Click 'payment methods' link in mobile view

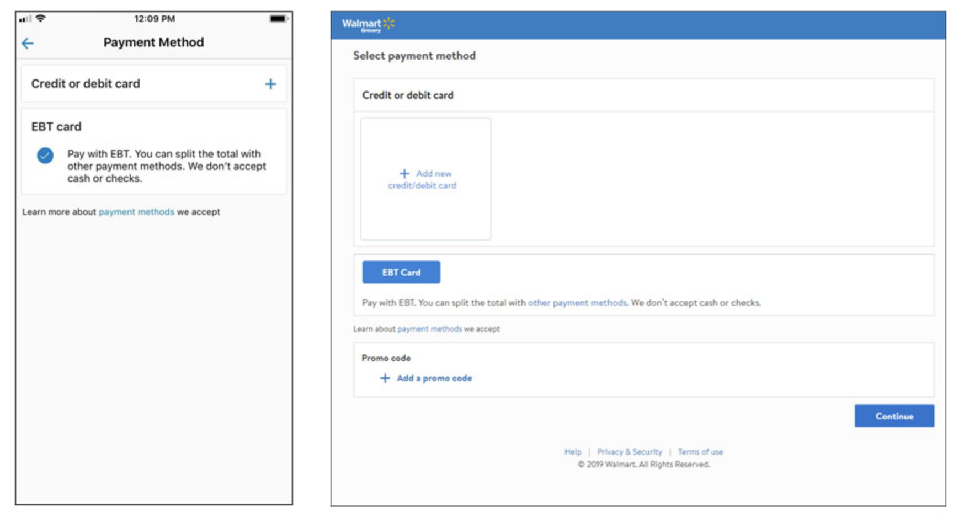click(x=136, y=212)
